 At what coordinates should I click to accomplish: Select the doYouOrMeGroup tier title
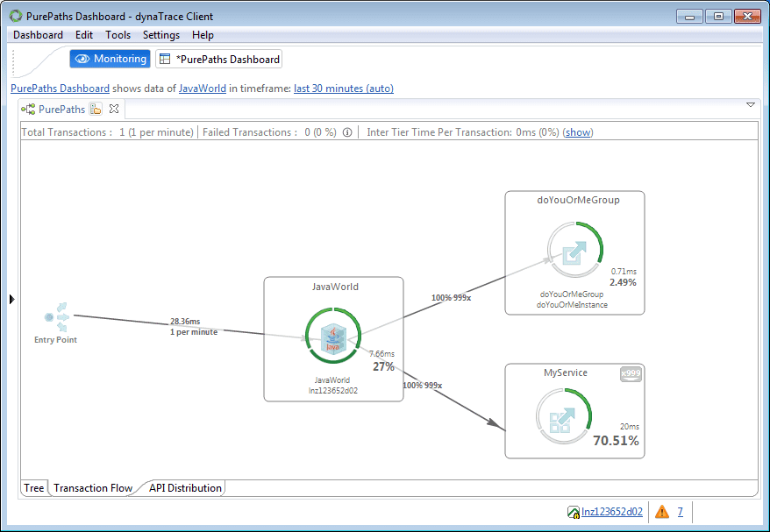tap(578, 200)
